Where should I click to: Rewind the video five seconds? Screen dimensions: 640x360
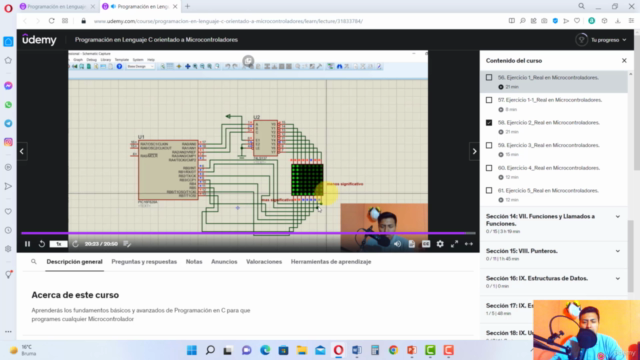[42, 244]
